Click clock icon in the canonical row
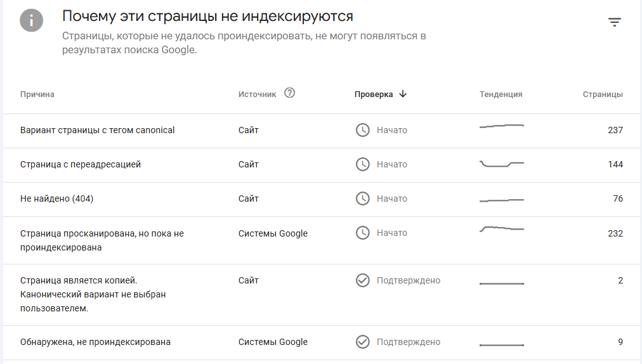Image resolution: width=642 pixels, height=364 pixels. point(362,130)
